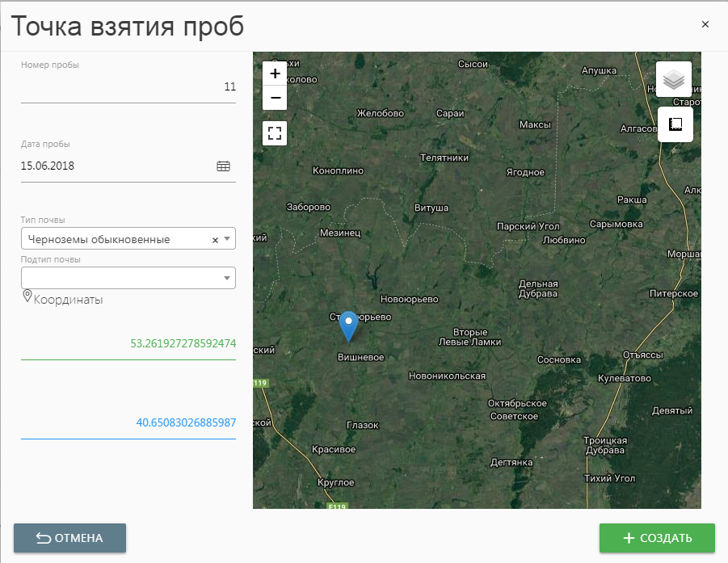The height and width of the screenshot is (563, 728).
Task: Click Сосновка label on the map
Action: point(558,359)
